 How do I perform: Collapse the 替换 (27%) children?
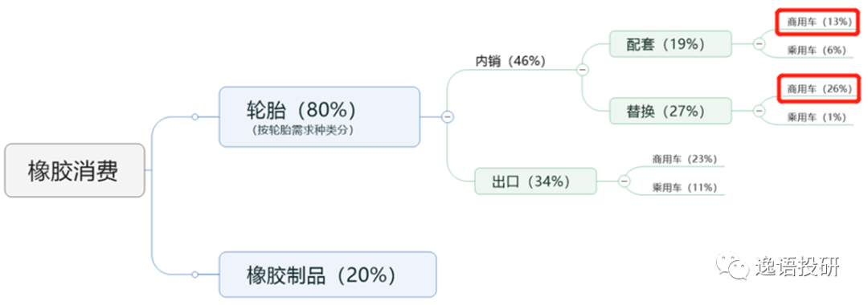[759, 111]
